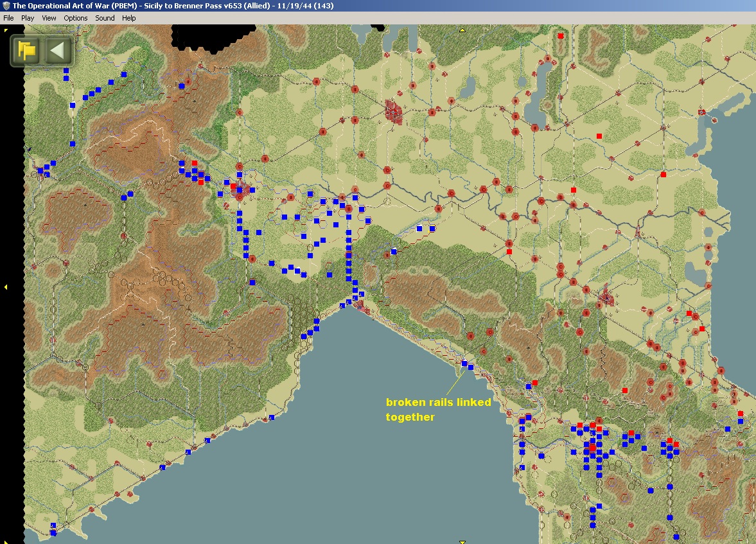Select the large red city hex on the northern plain

click(394, 112)
